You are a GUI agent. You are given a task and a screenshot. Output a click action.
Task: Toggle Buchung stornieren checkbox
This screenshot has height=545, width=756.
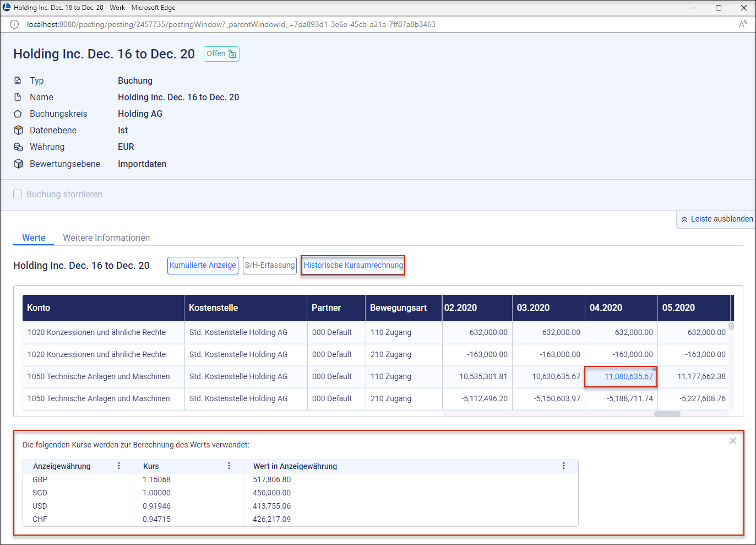(18, 194)
